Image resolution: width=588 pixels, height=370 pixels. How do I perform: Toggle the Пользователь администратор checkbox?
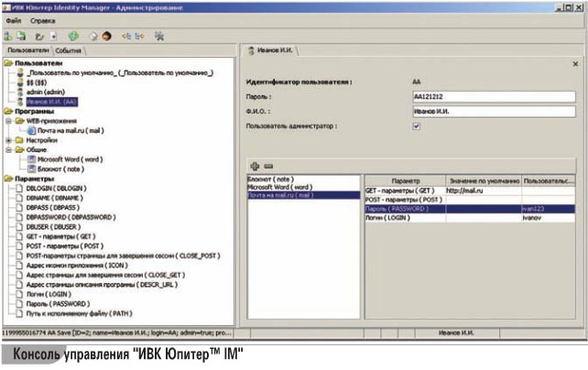click(416, 126)
